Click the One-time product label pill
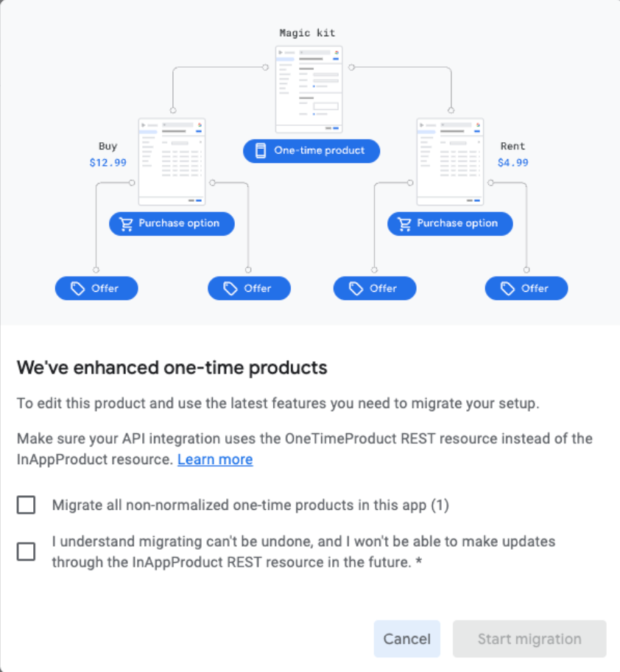The image size is (620, 672). pos(311,151)
